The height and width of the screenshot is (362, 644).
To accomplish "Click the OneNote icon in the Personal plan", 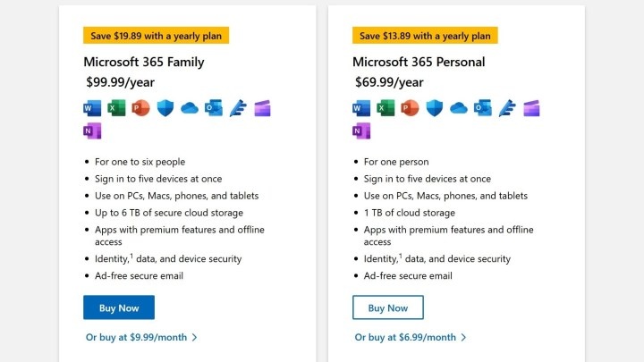I will 361,131.
